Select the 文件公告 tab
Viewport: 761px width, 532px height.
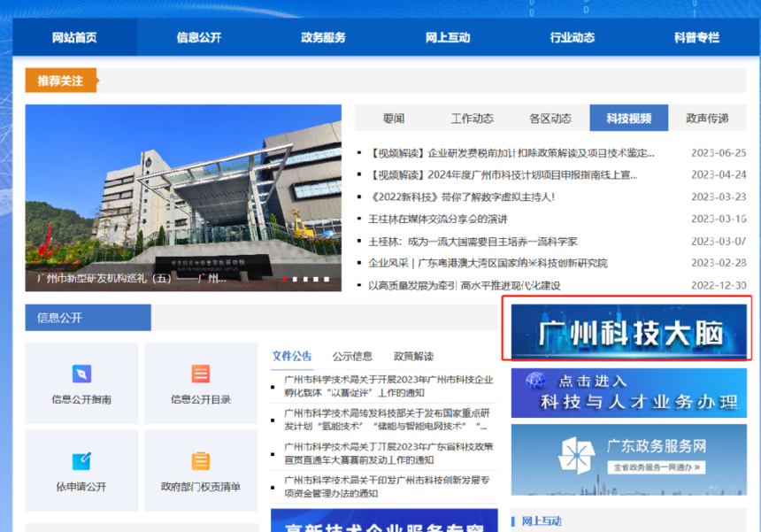click(292, 356)
